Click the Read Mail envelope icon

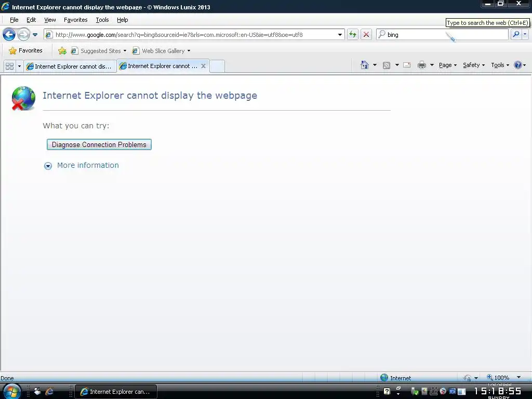(x=407, y=65)
